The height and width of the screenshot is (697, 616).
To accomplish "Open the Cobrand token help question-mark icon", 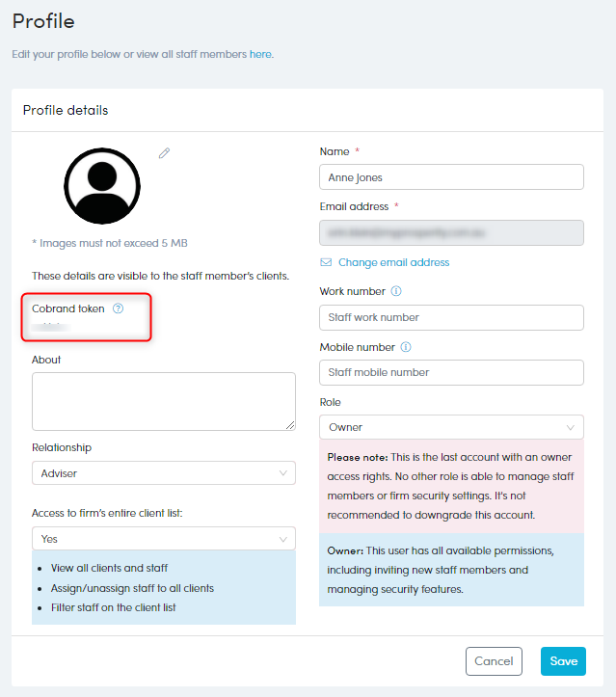I will coord(118,308).
